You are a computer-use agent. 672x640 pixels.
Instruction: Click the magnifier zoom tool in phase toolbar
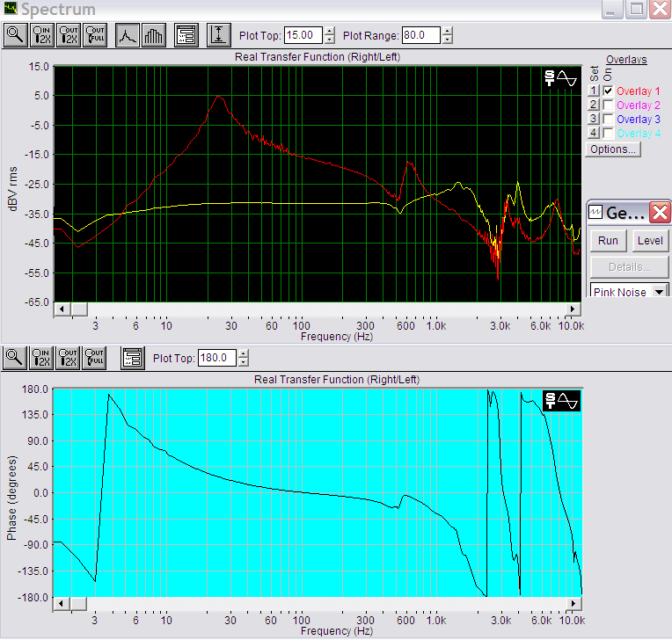[15, 358]
